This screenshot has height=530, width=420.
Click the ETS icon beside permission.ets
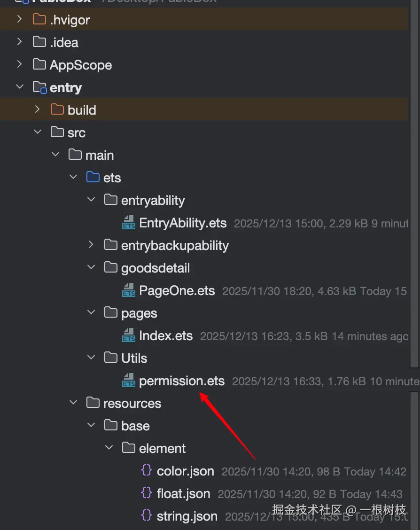coord(129,381)
